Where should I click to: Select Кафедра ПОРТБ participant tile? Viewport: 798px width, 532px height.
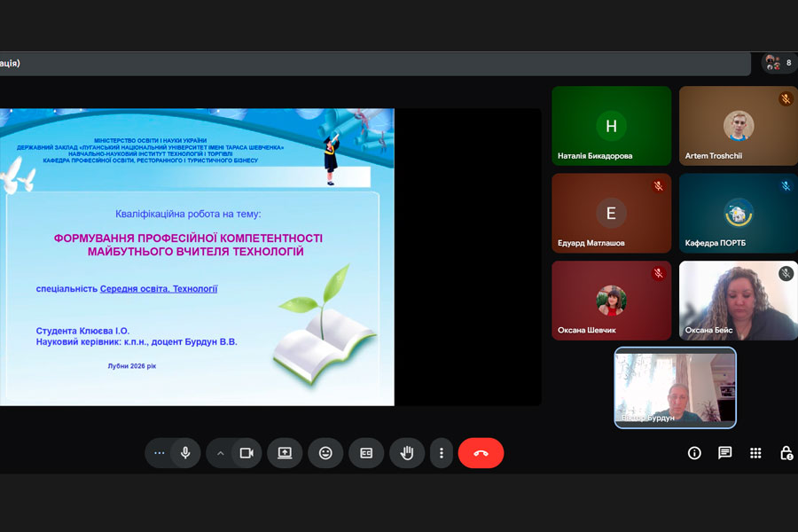tap(739, 214)
